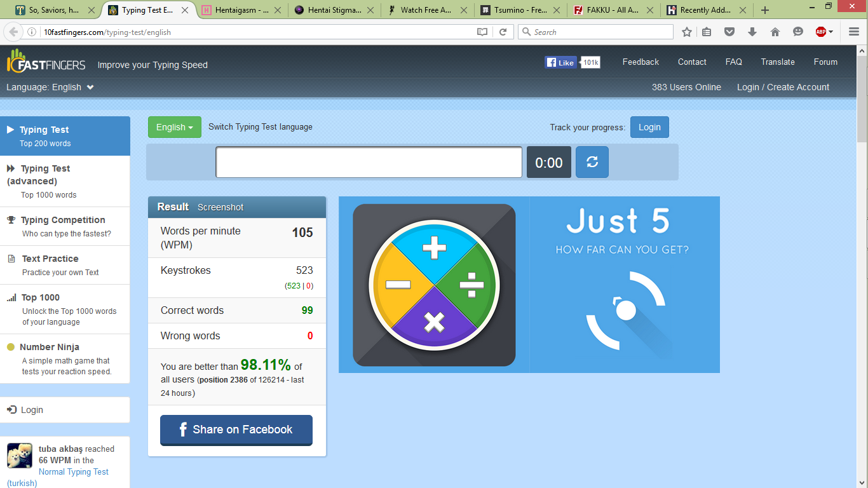
Task: Go to the browser home page icon
Action: click(x=775, y=32)
